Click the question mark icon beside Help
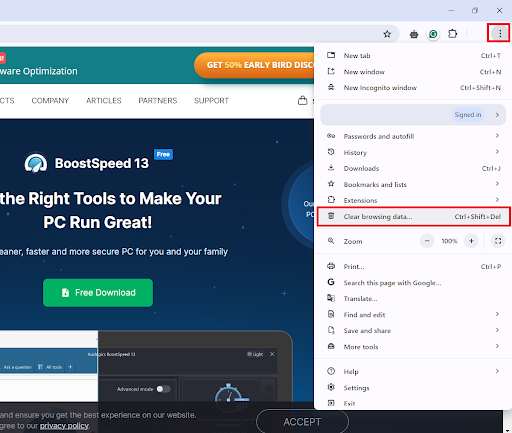This screenshot has width=512, height=433. pyautogui.click(x=331, y=371)
